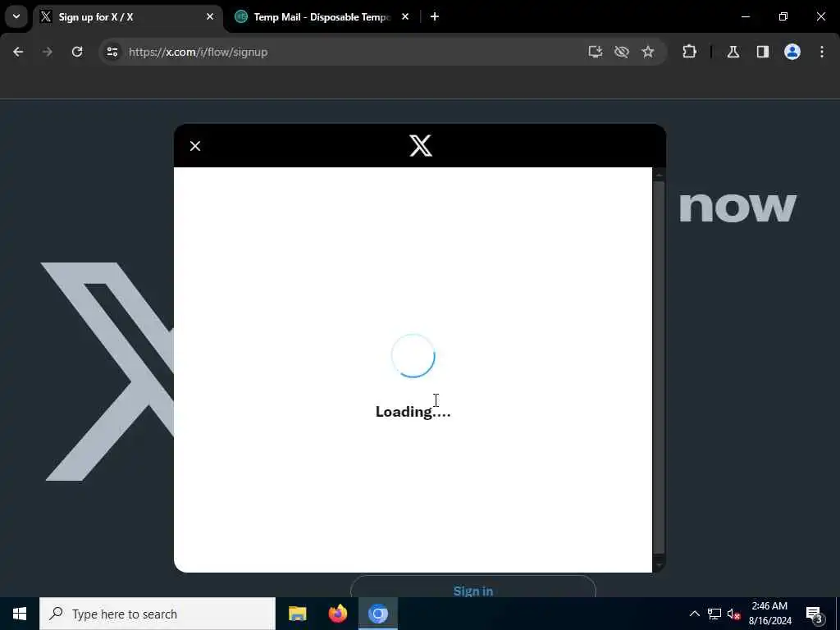Image resolution: width=840 pixels, height=630 pixels.
Task: Click the X logo in the dialog header
Action: click(x=421, y=146)
